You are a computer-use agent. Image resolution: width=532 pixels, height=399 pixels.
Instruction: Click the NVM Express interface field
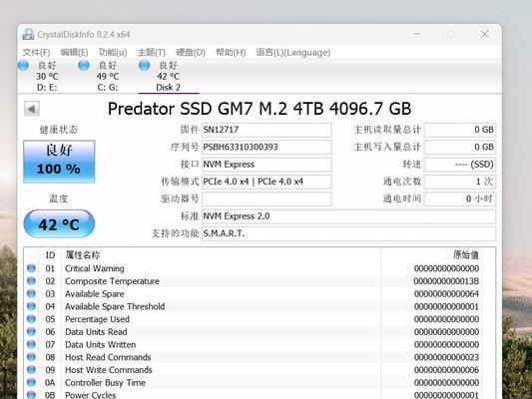click(266, 165)
